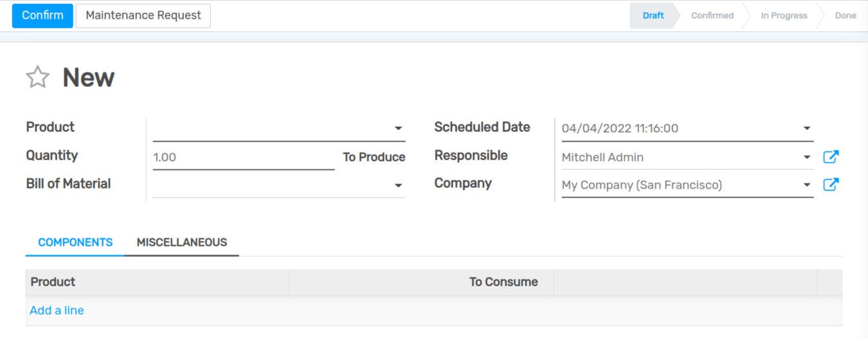
Task: Expand the Product dropdown
Action: (398, 129)
